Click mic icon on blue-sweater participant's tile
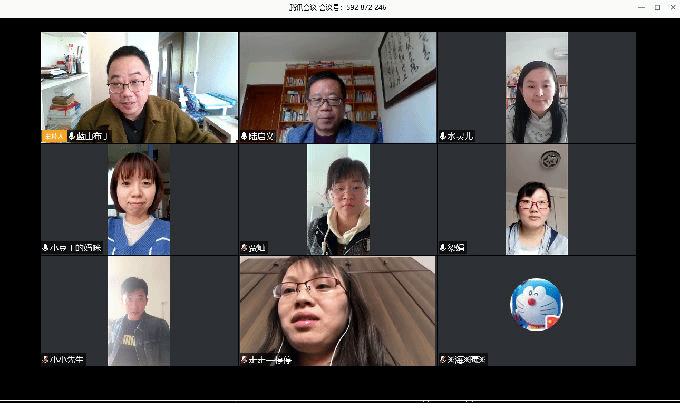The width and height of the screenshot is (680, 403). (46, 247)
